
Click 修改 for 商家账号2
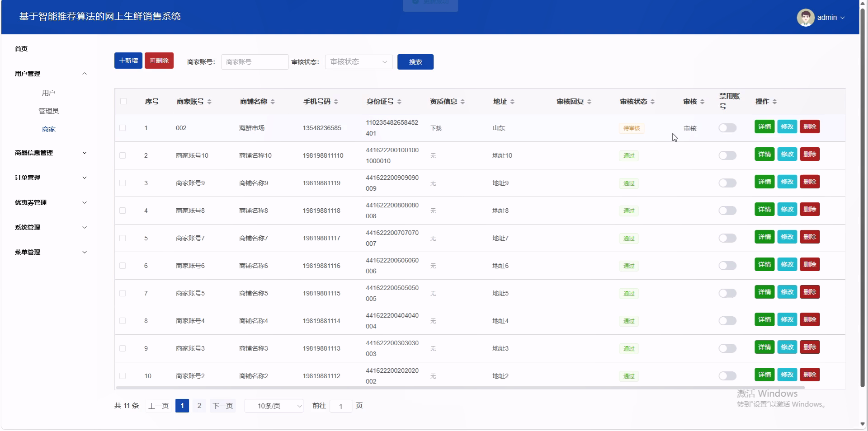tap(787, 375)
